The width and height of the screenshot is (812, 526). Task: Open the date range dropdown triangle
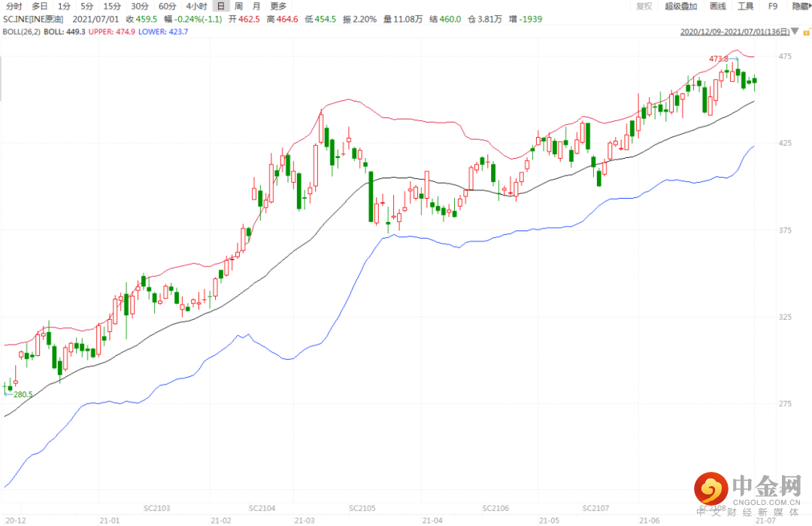795,32
